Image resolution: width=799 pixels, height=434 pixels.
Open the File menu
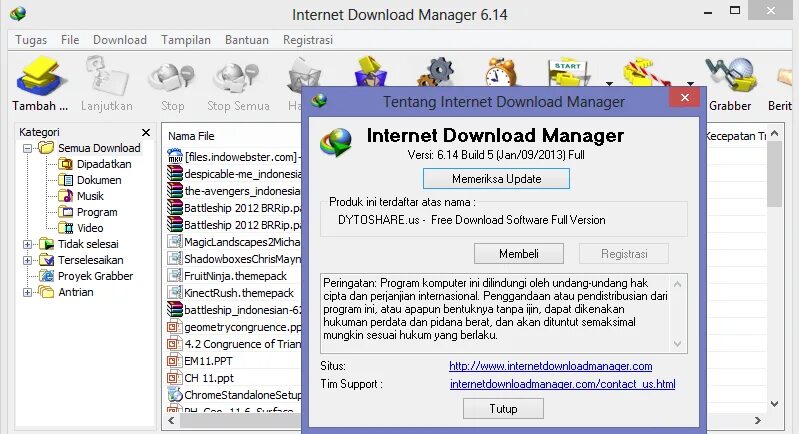pyautogui.click(x=70, y=40)
